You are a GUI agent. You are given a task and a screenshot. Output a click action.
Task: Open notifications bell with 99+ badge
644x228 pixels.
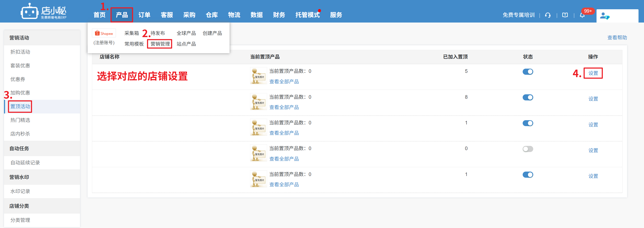pyautogui.click(x=582, y=15)
